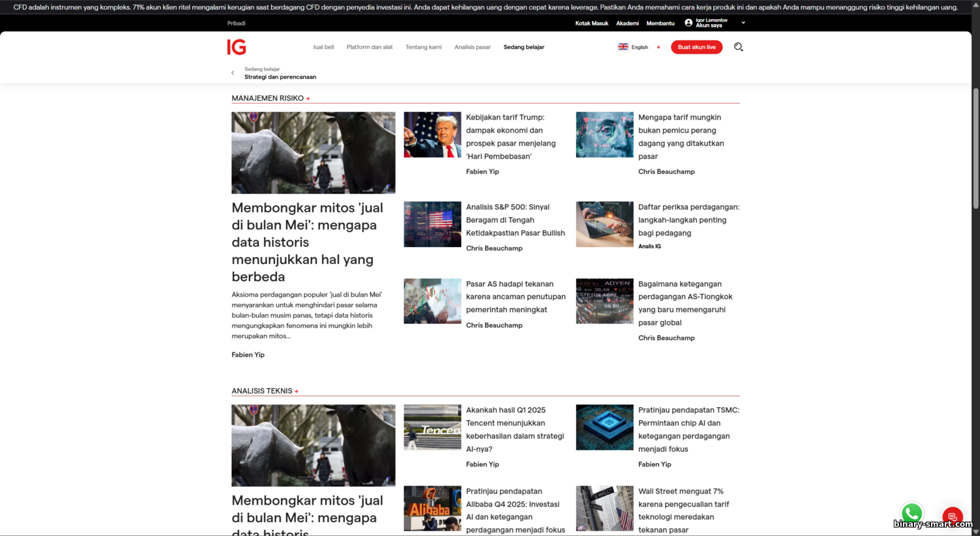Click the user account avatar icon

tap(689, 23)
